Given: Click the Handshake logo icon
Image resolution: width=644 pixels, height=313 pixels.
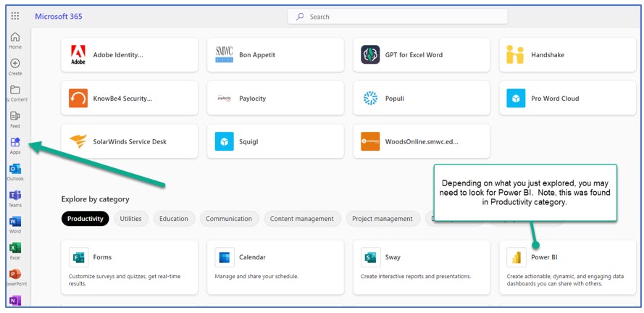Looking at the screenshot, I should [515, 54].
